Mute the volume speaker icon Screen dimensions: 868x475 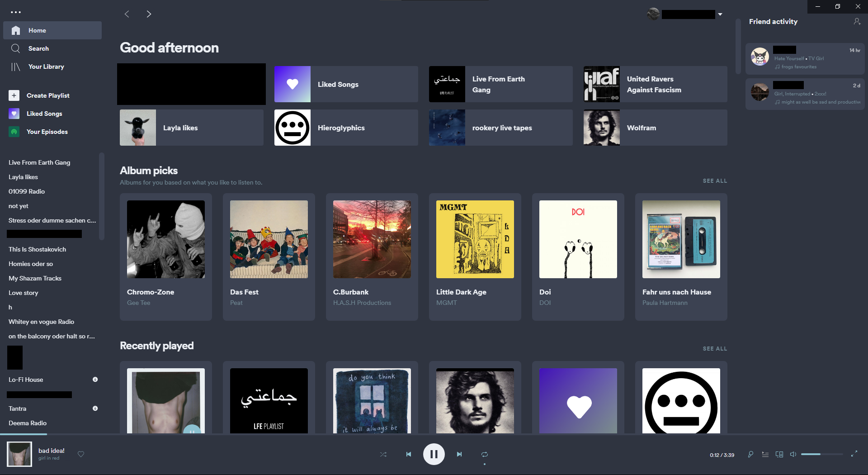(793, 454)
